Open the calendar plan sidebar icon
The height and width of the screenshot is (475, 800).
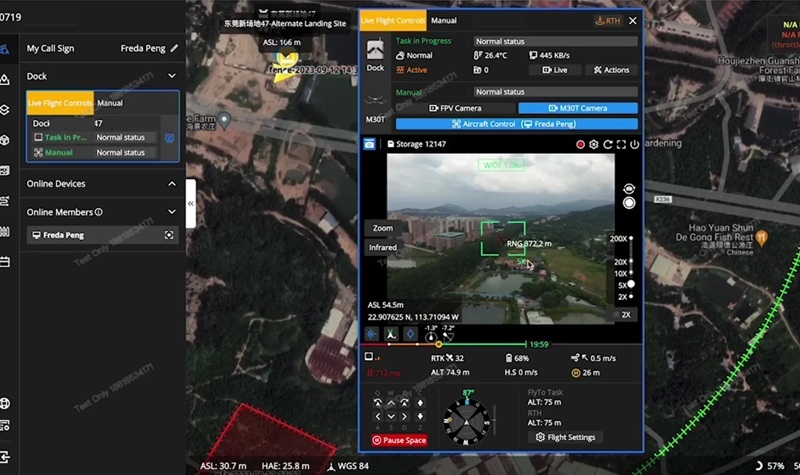(x=5, y=262)
